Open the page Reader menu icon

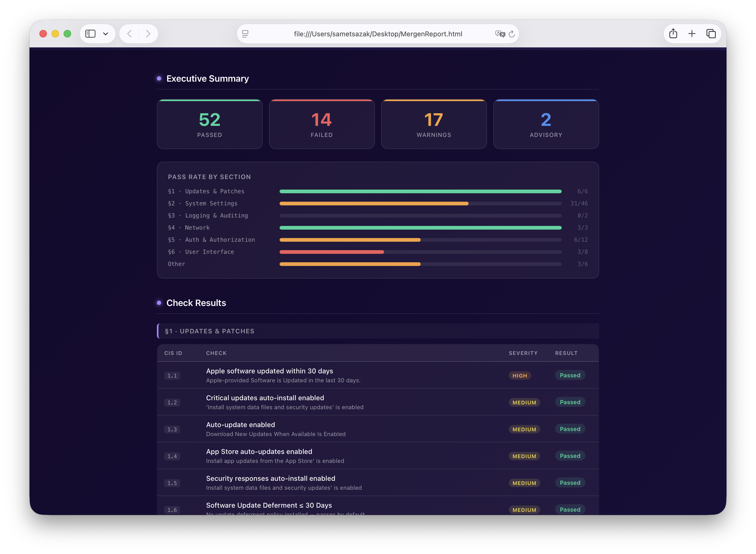[245, 33]
